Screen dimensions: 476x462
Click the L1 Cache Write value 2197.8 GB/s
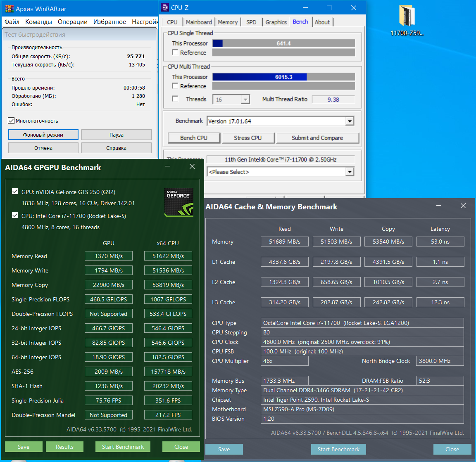[337, 262]
